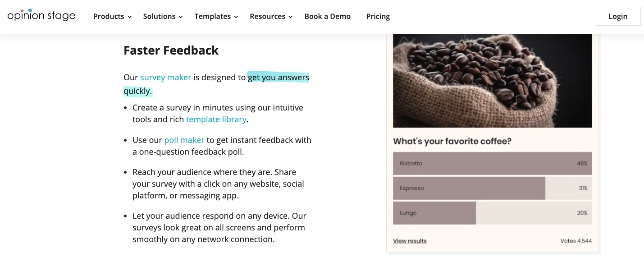This screenshot has height=271, width=644.
Task: Click the coffee beans image
Action: pyautogui.click(x=492, y=81)
